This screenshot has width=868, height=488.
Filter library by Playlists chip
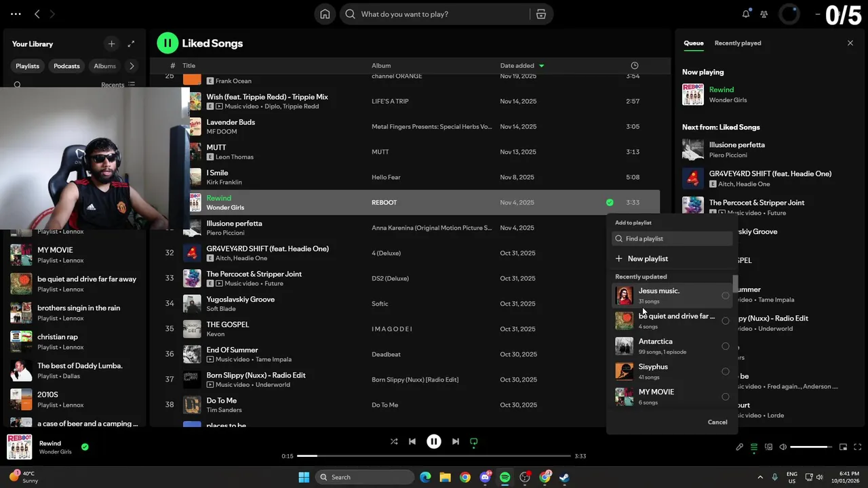28,66
